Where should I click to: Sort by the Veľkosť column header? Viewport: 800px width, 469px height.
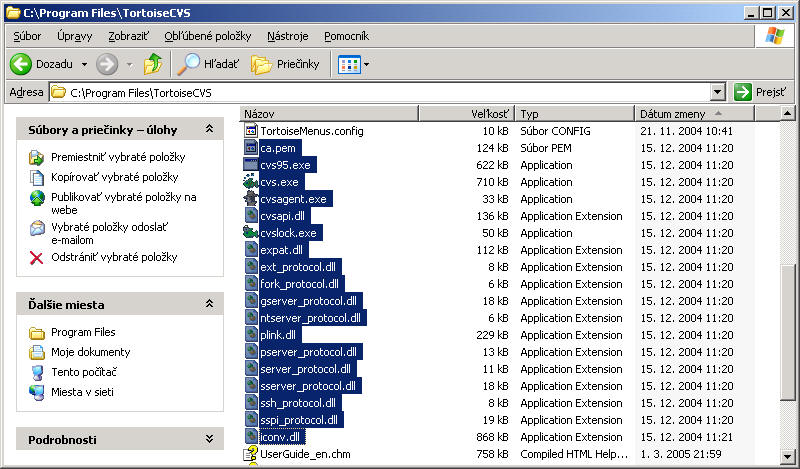[467, 114]
